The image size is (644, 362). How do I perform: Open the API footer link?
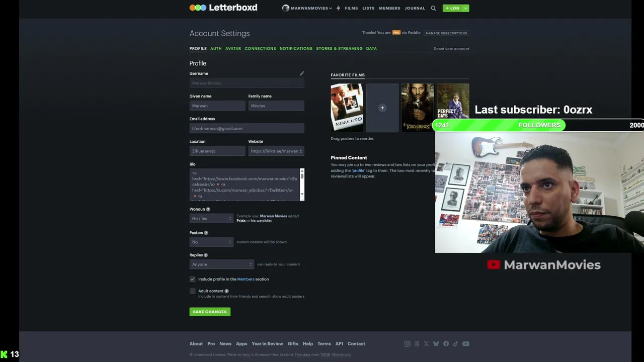tap(339, 344)
